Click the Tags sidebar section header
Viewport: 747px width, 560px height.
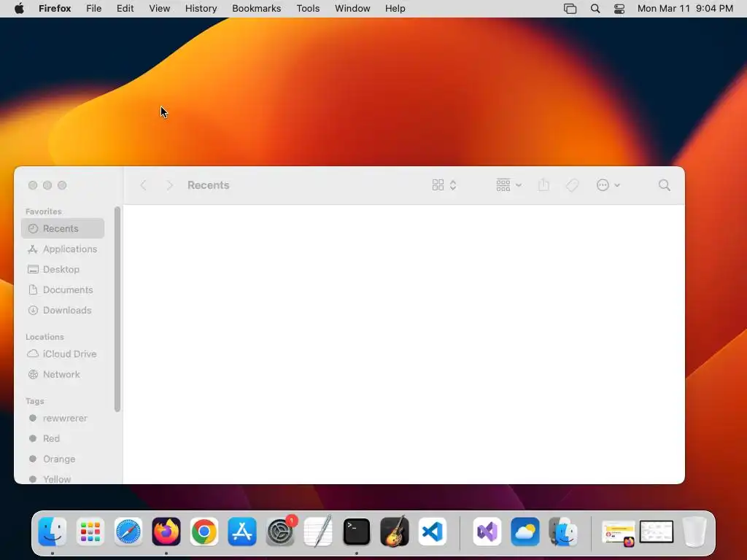[35, 401]
